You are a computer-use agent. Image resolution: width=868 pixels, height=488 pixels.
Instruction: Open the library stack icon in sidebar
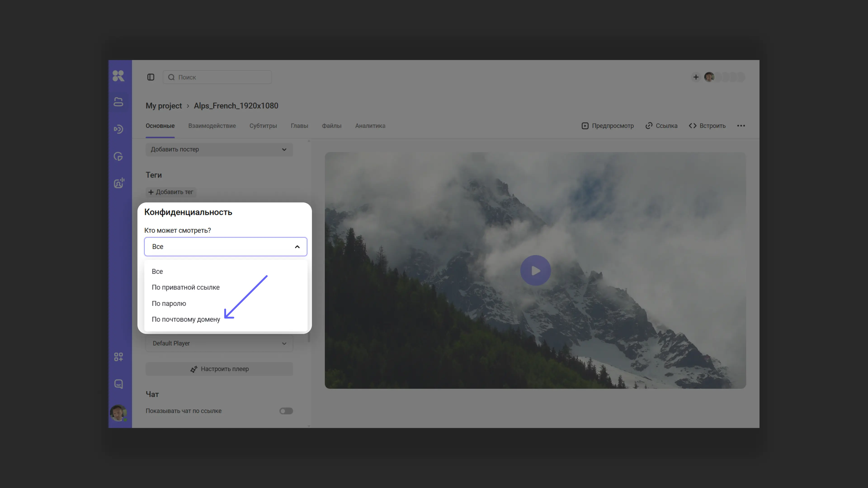coord(118,102)
